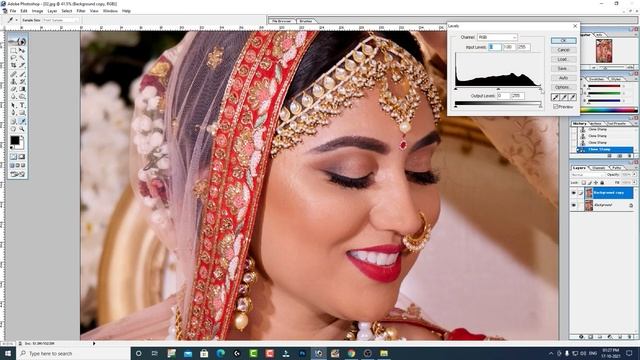This screenshot has height=360, width=640.
Task: Select the Hand tool
Action: (13, 129)
